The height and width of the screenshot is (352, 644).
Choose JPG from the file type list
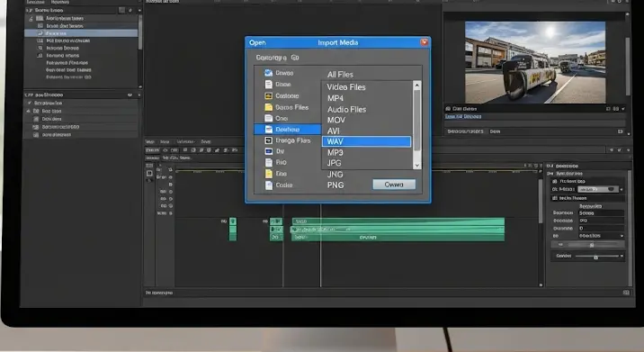pyautogui.click(x=334, y=163)
